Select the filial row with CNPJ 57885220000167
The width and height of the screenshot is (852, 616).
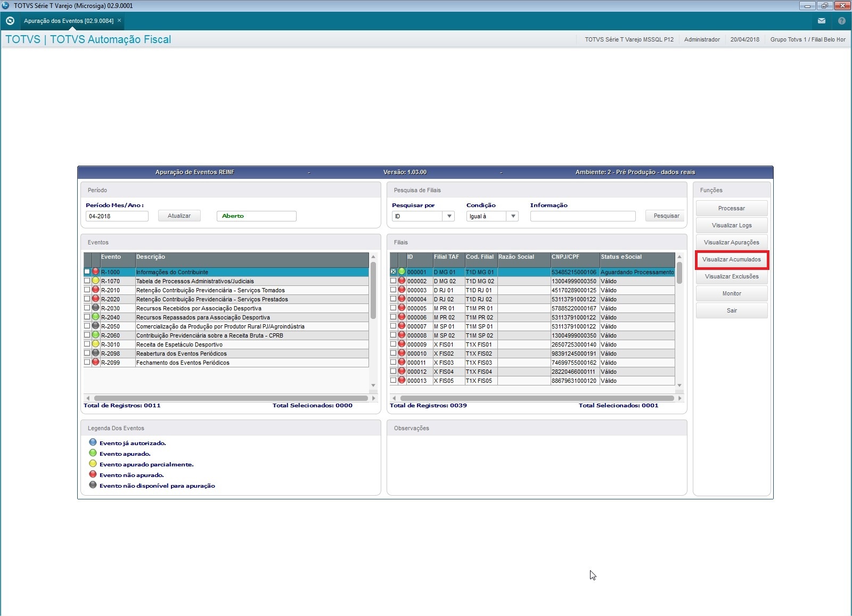click(x=532, y=308)
